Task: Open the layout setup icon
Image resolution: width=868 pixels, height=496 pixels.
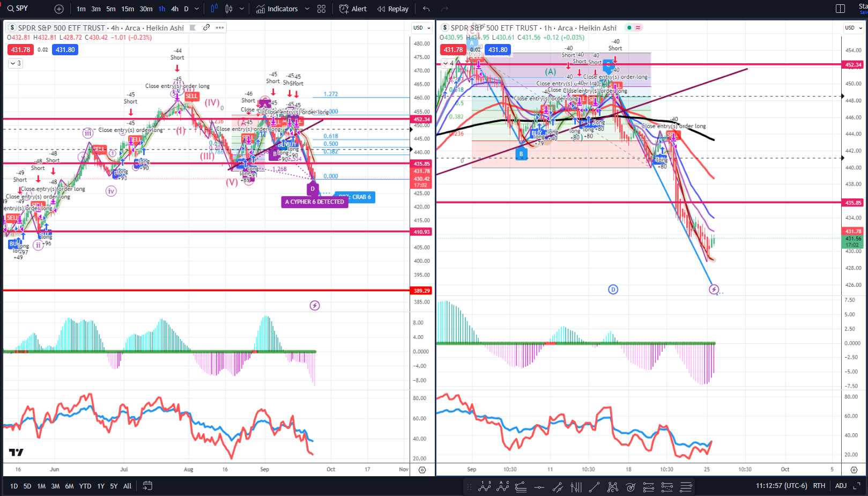Action: (x=840, y=9)
